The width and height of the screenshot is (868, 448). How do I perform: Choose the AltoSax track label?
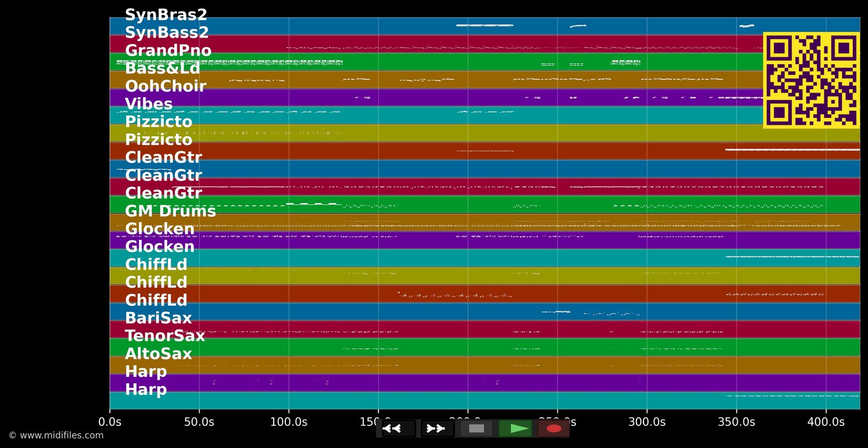158,354
